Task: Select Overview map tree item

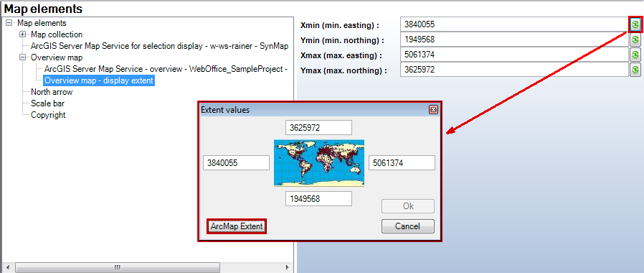Action: coord(57,57)
